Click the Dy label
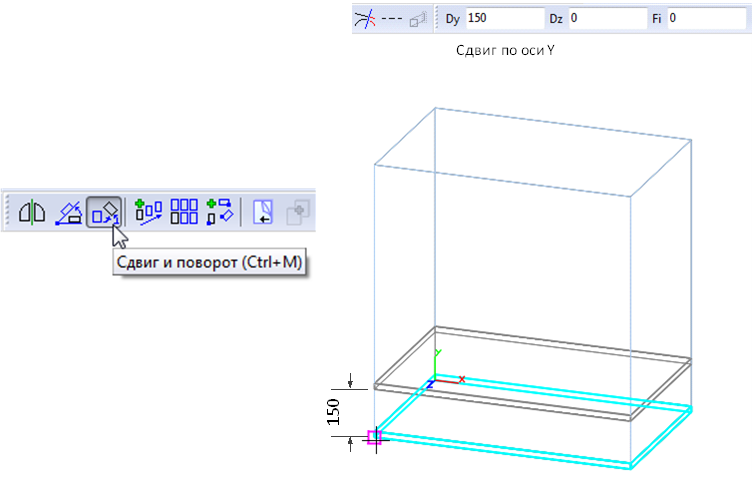755x477 pixels. tap(453, 19)
